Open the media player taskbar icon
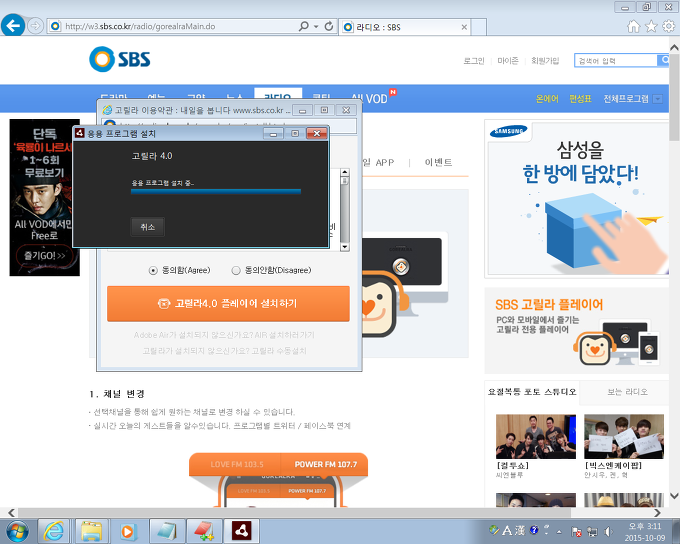This screenshot has width=680, height=544. coord(128,531)
